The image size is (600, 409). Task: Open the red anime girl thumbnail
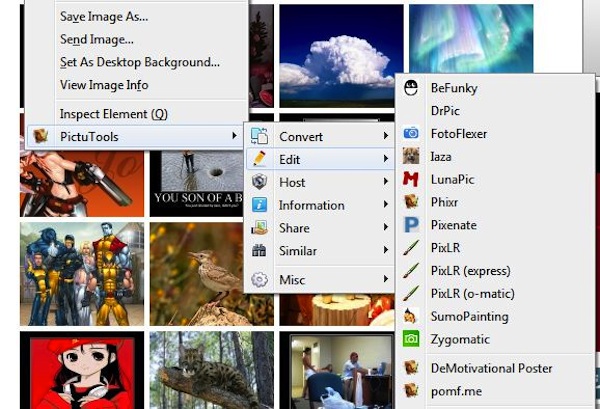click(82, 370)
